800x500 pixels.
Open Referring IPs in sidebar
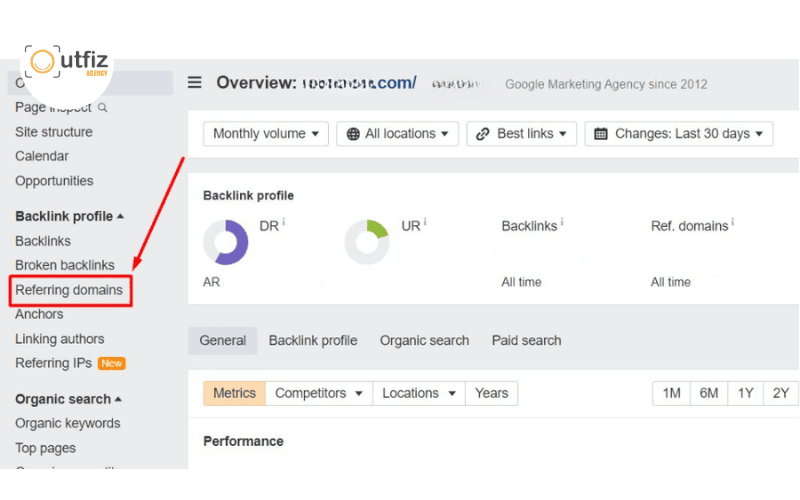(x=54, y=363)
